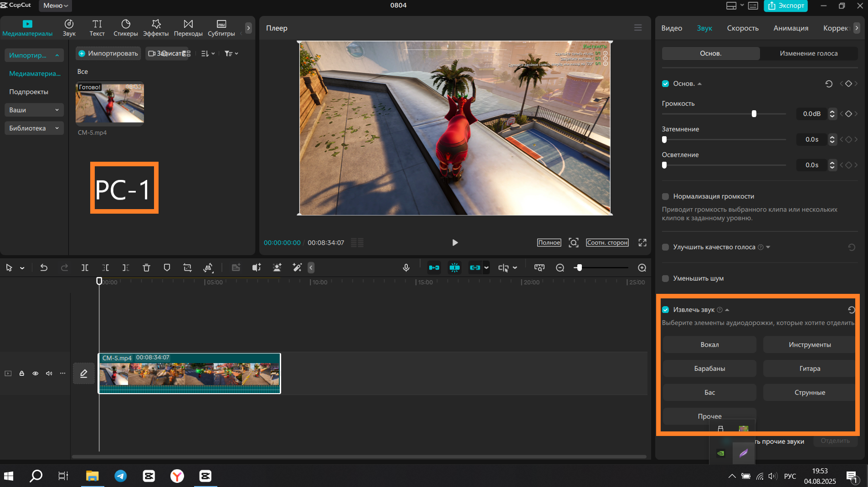Open linkage options dropdown arrow

(486, 268)
